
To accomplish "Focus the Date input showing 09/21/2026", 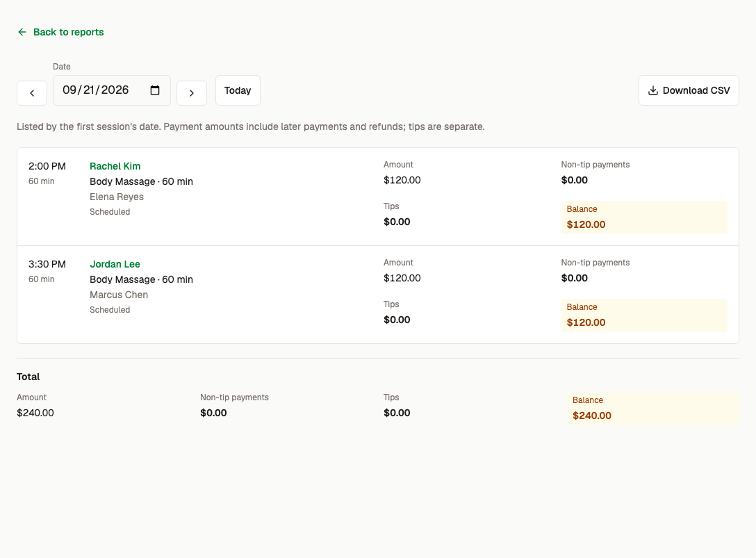I will point(112,90).
